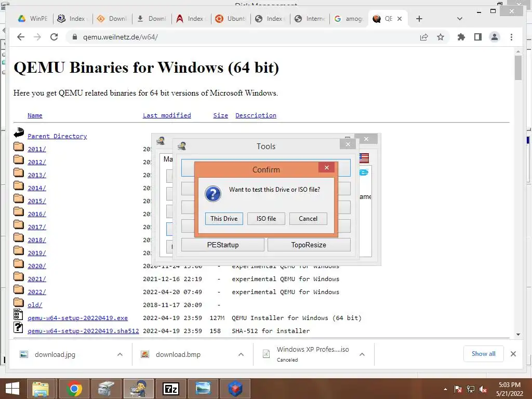Cancel the Confirm dialog
532x399 pixels.
tap(308, 219)
